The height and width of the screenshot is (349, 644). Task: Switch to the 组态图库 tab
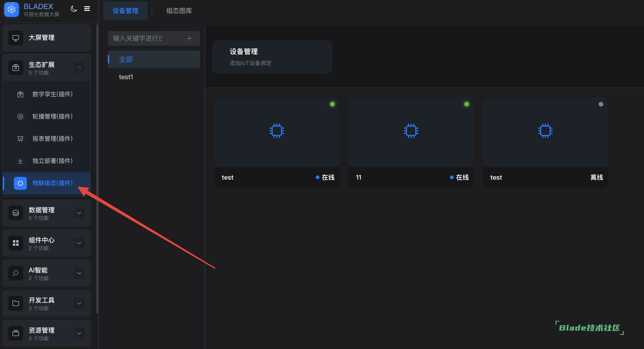coord(179,10)
